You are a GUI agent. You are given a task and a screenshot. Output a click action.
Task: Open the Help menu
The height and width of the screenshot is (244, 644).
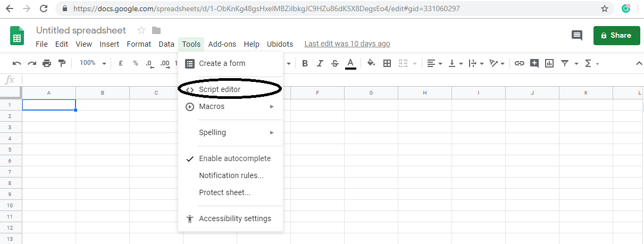point(252,44)
